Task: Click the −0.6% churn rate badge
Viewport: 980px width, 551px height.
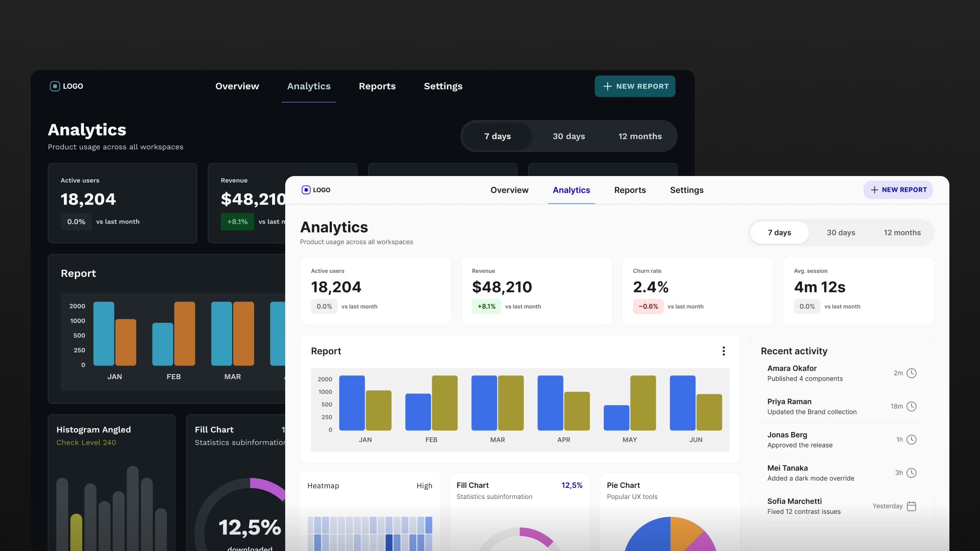Action: point(648,306)
